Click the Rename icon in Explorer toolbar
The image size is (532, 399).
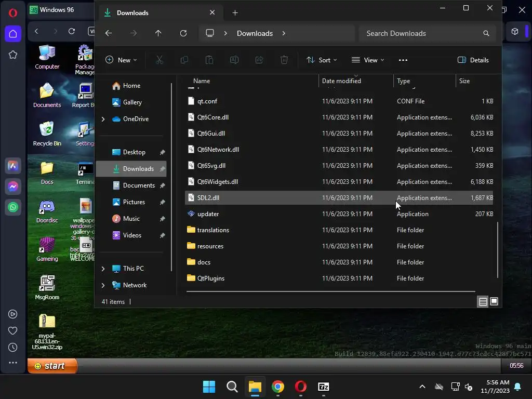234,60
